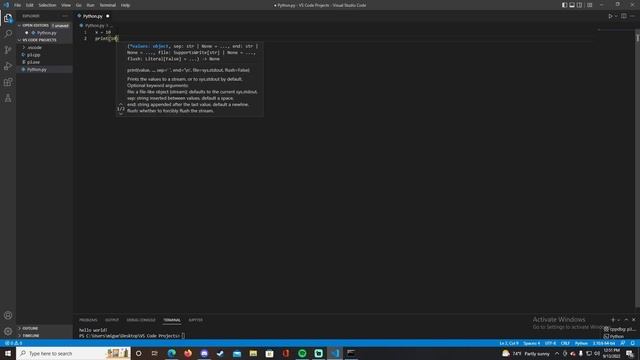The height and width of the screenshot is (360, 640).
Task: Open the Extensions view
Action: (x=8, y=82)
